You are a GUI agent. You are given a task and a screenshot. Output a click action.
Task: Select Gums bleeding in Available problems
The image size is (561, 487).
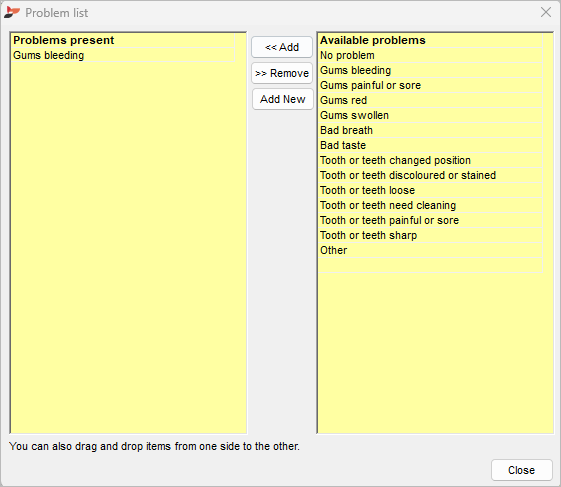430,70
